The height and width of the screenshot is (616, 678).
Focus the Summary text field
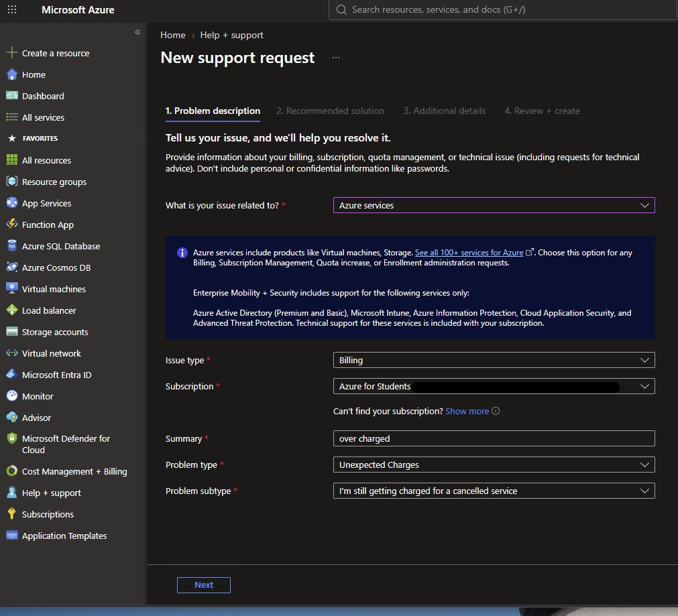pyautogui.click(x=494, y=439)
